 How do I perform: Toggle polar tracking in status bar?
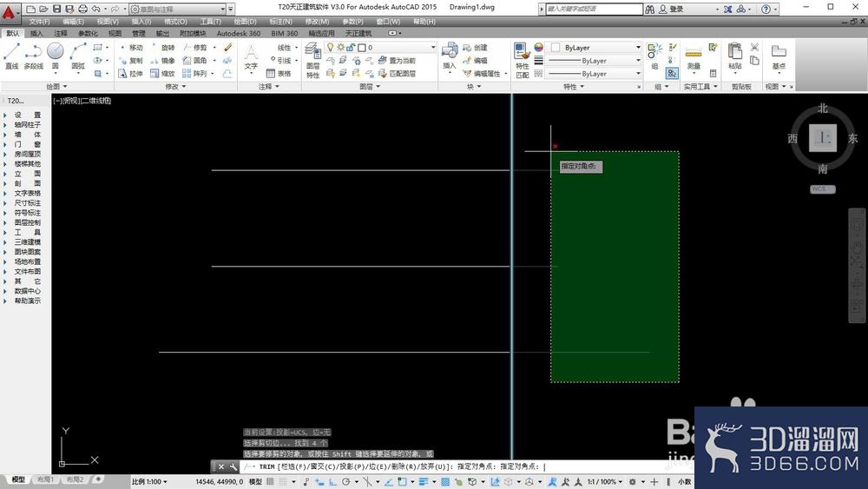346,482
